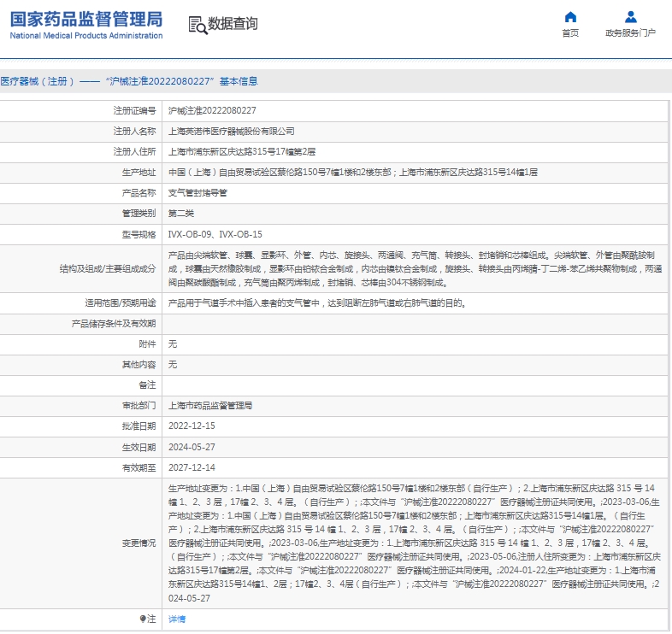Click the 生产地址 row label
This screenshot has height=634, width=672.
tap(139, 173)
